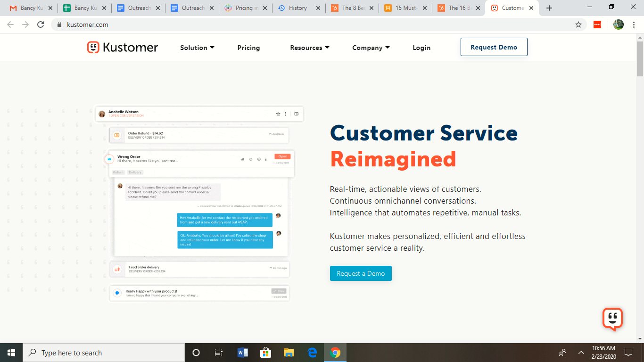The width and height of the screenshot is (644, 362).
Task: Close the Google Sheets tab
Action: 104,8
